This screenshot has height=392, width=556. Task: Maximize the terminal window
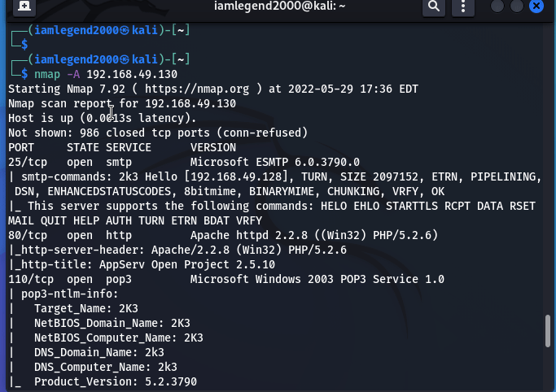pos(517,6)
